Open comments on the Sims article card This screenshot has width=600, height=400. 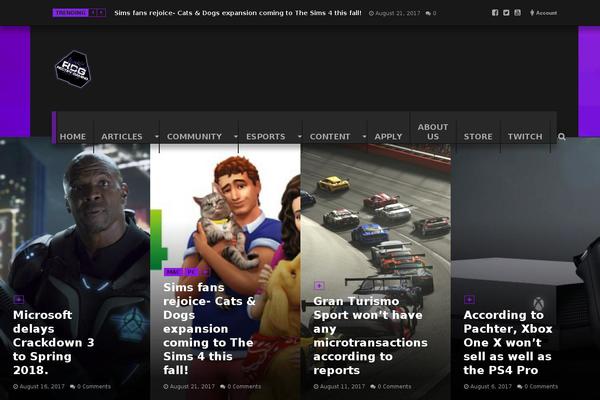click(x=241, y=387)
